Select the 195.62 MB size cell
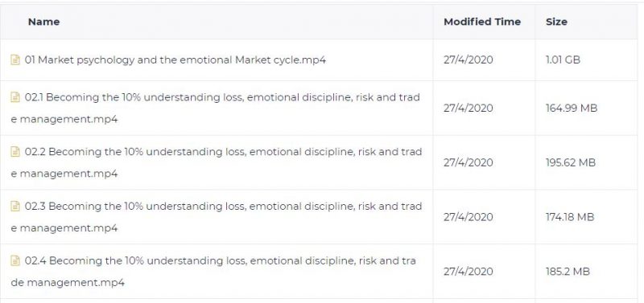 571,163
